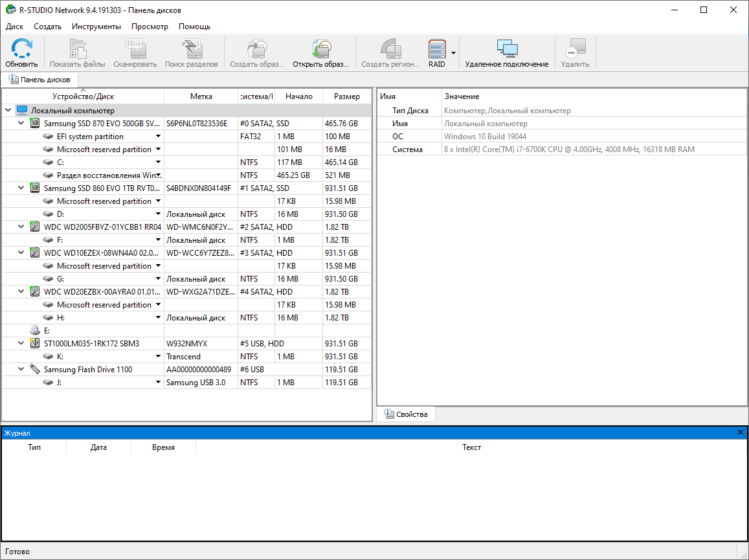
Task: Collapse the WDC WD2005FBYZ disk node
Action: pyautogui.click(x=21, y=227)
